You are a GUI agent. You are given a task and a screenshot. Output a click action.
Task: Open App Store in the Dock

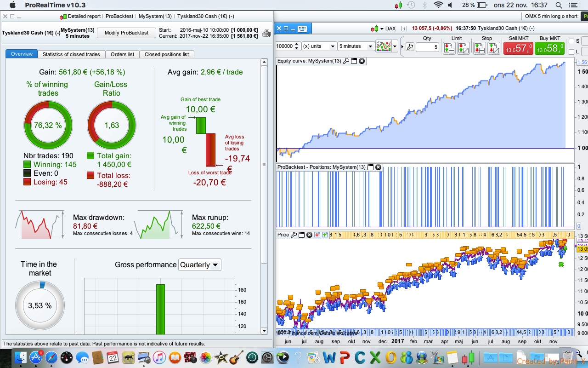36,357
